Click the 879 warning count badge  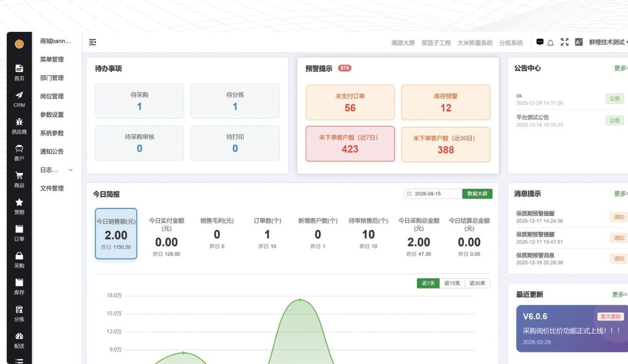point(345,68)
